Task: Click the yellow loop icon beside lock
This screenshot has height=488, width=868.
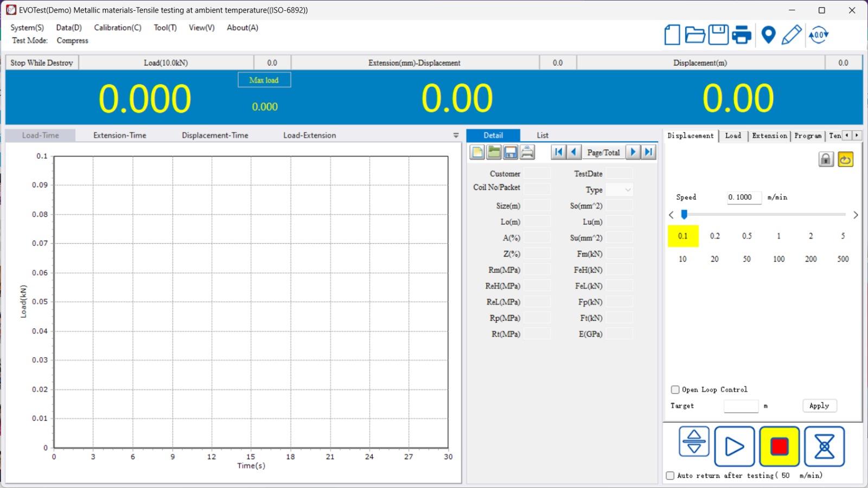Action: pos(845,160)
